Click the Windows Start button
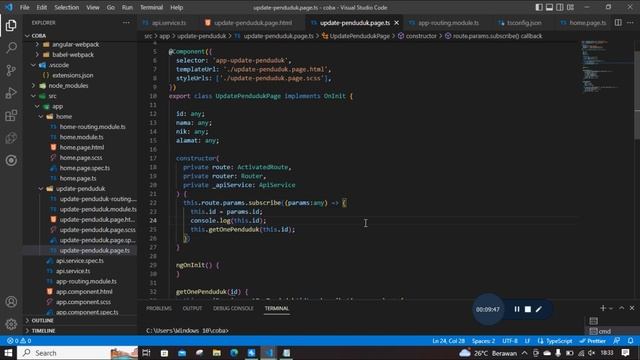Image resolution: width=640 pixels, height=360 pixels. point(8,353)
